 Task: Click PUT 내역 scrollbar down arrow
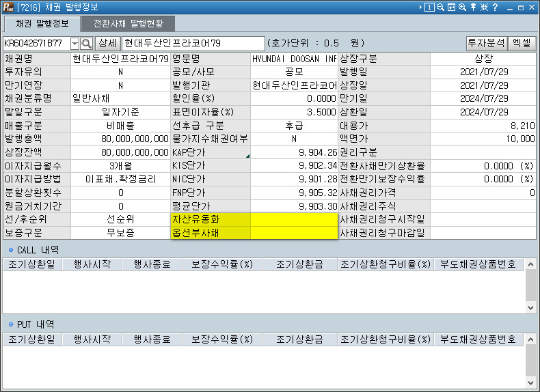530,382
